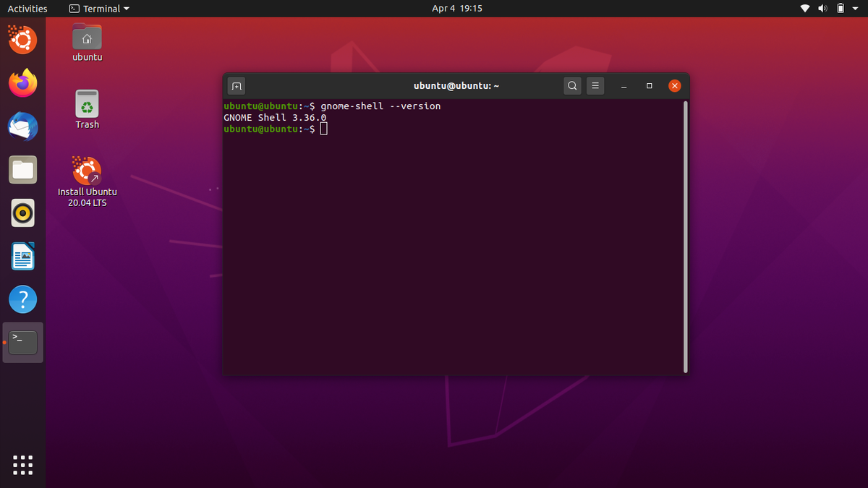Open the Terminal app menu in top bar

coord(100,9)
